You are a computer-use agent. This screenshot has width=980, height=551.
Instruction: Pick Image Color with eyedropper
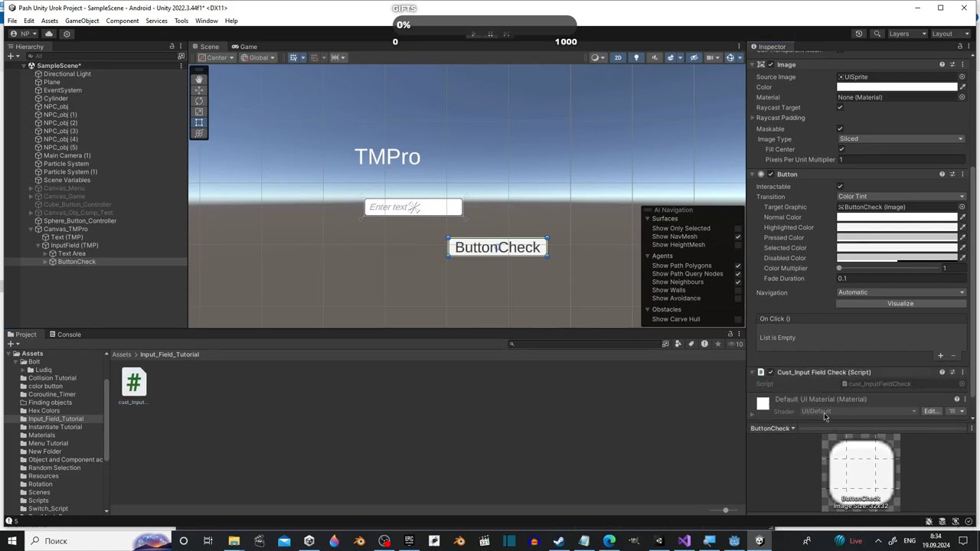(962, 87)
